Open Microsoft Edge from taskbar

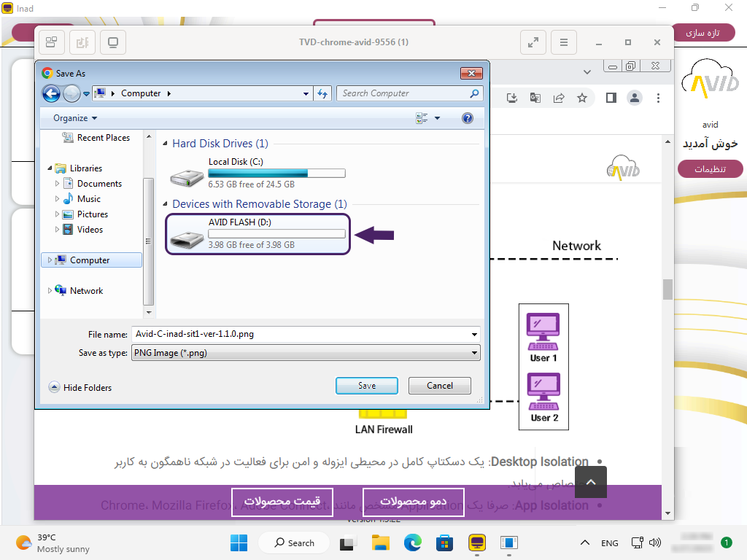pyautogui.click(x=413, y=542)
